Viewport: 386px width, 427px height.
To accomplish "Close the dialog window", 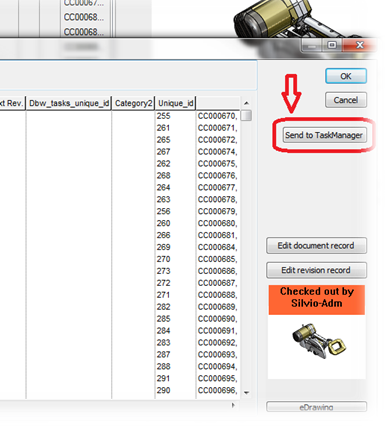I will [x=359, y=45].
